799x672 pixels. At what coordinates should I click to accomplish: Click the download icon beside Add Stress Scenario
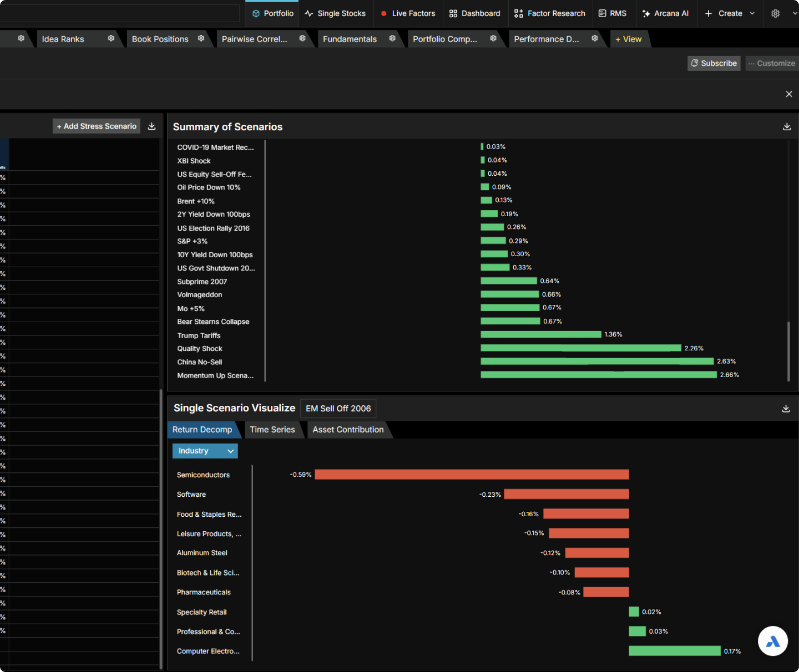tap(151, 126)
